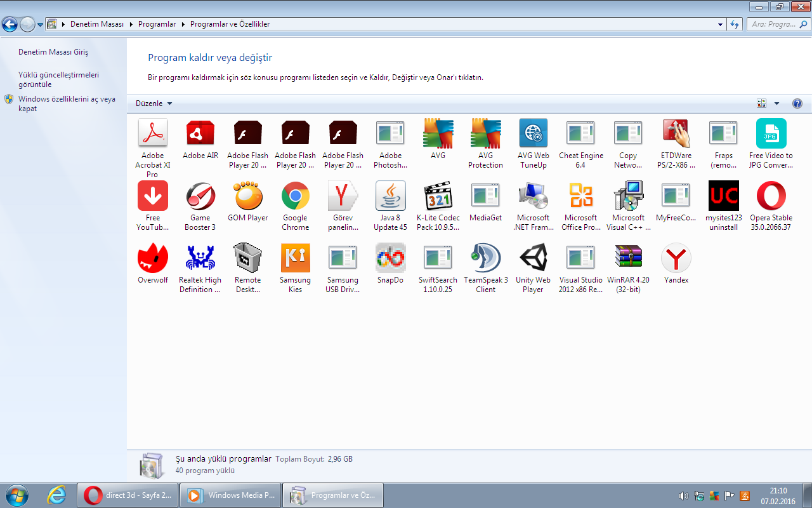Select Samsung USB Driv... entry
Screen dimensions: 812x508
(343, 268)
